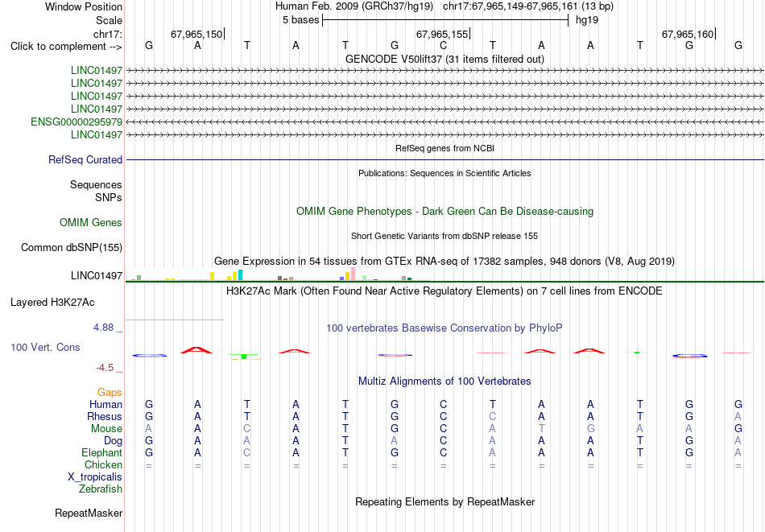Click the Chicken species label
The height and width of the screenshot is (532, 765).
(x=103, y=465)
